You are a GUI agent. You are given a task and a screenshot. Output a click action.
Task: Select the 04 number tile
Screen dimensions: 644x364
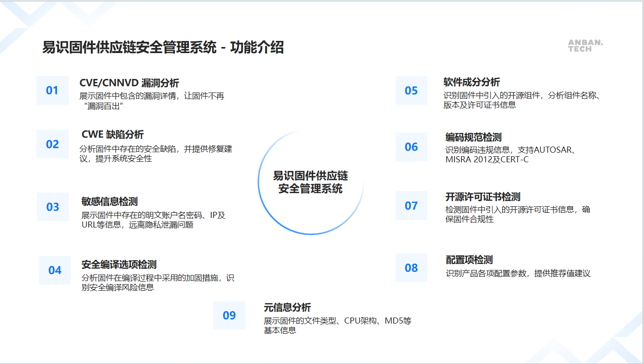click(55, 270)
